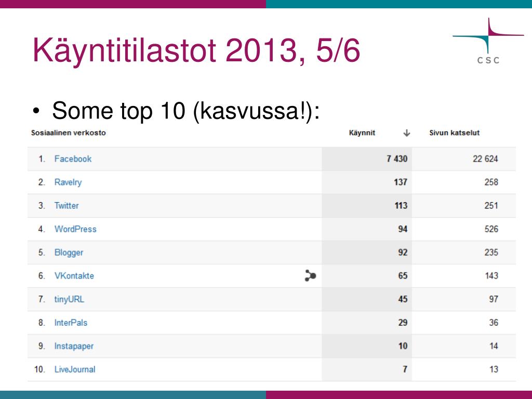
Task: Select Instapaper visits value 10
Action: tap(403, 346)
